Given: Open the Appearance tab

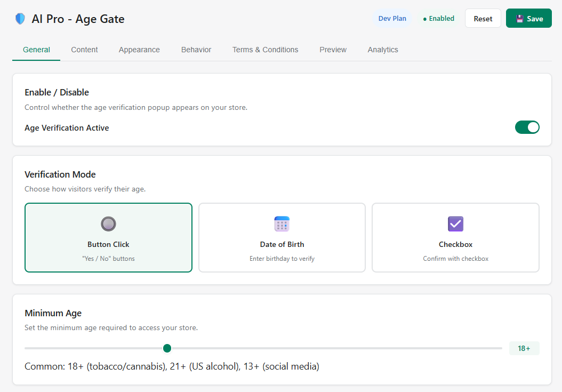Looking at the screenshot, I should click(139, 50).
